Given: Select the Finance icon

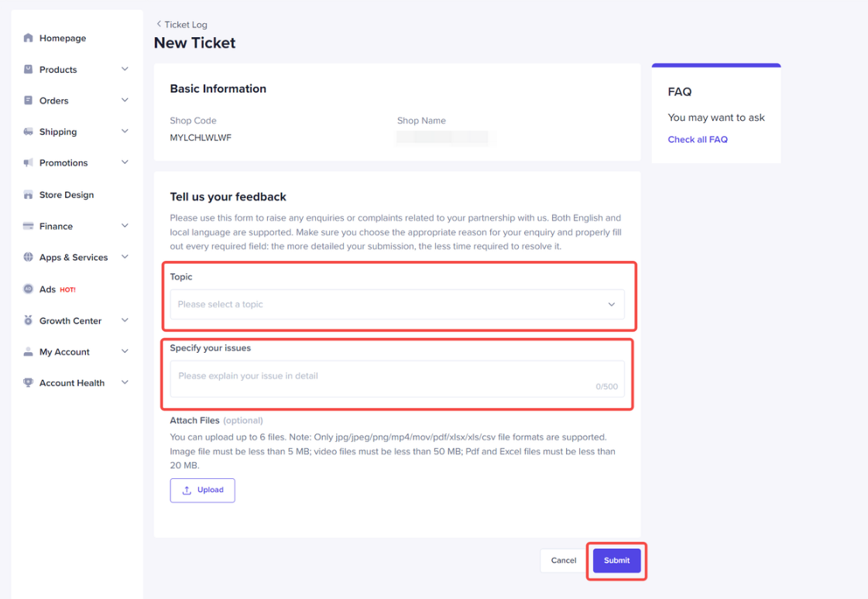Looking at the screenshot, I should pos(27,225).
